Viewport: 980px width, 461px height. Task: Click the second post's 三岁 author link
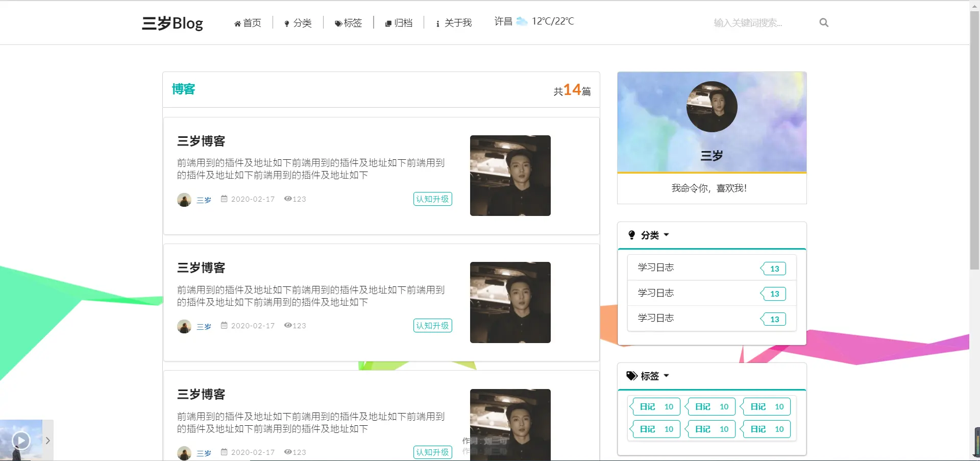coord(204,326)
